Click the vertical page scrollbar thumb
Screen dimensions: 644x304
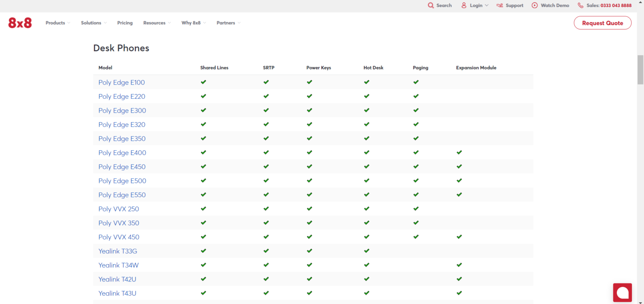[x=640, y=70]
